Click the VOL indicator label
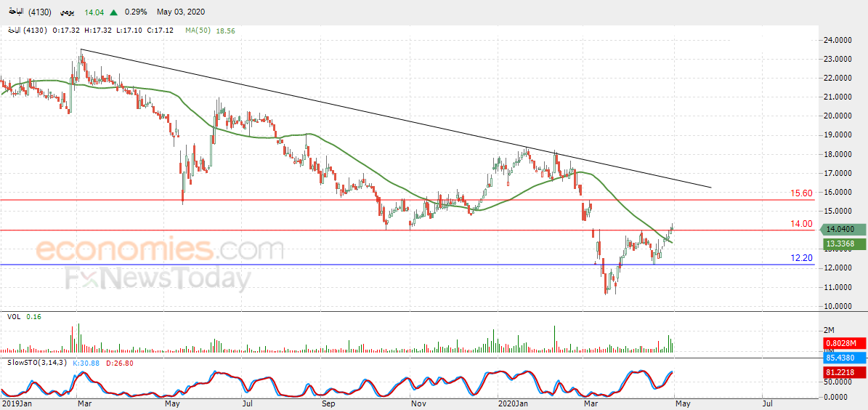 click(13, 316)
